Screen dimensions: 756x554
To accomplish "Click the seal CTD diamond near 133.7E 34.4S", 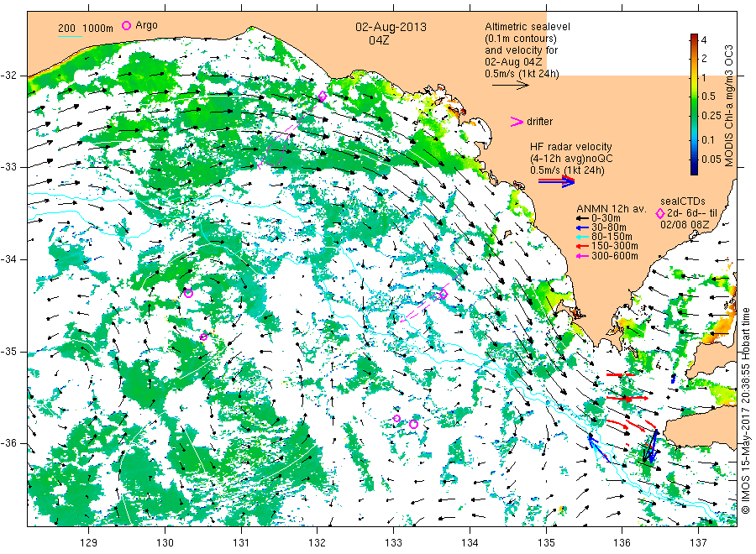I will [x=444, y=294].
